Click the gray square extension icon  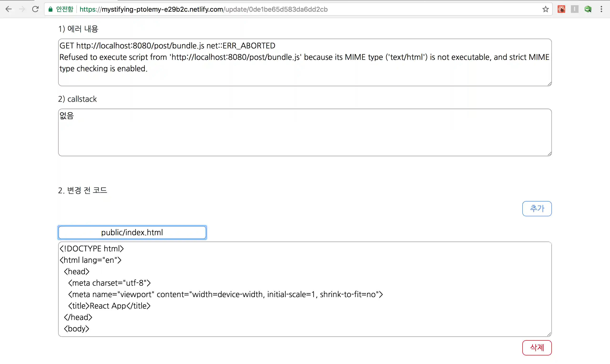tap(574, 9)
